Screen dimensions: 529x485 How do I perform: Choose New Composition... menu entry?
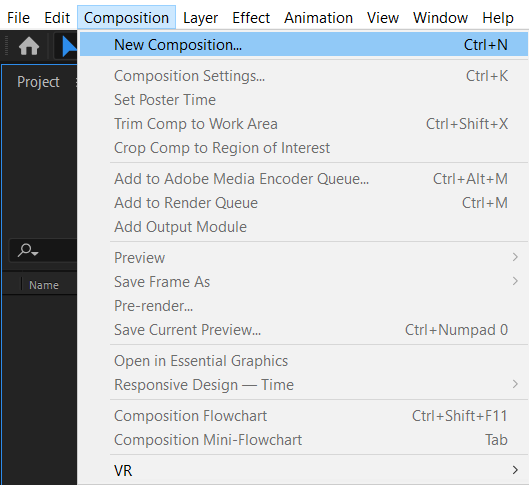pyautogui.click(x=304, y=45)
